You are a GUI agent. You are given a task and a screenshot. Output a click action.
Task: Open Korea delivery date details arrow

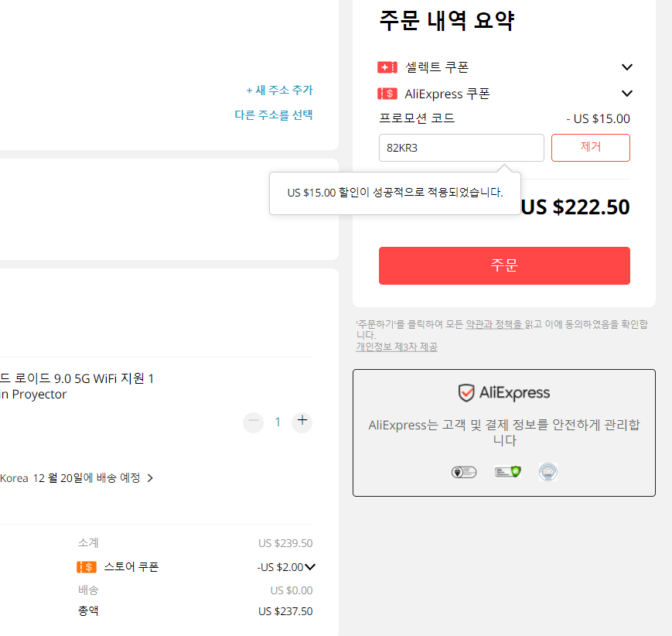(150, 477)
